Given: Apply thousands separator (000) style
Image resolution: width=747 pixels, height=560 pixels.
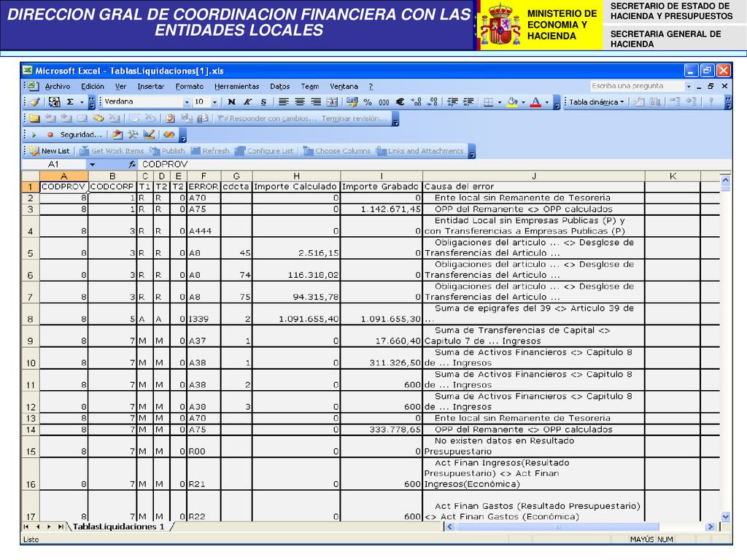Looking at the screenshot, I should pos(384,102).
